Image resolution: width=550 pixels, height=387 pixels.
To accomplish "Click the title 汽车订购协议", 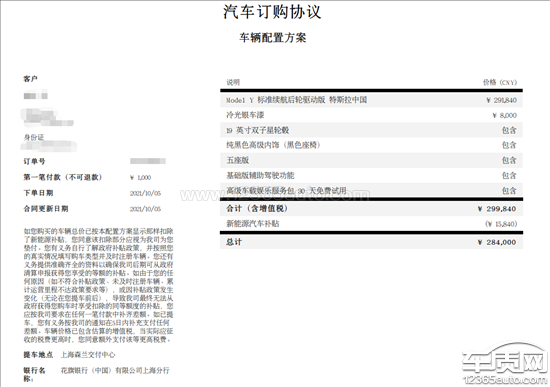I will (272, 12).
